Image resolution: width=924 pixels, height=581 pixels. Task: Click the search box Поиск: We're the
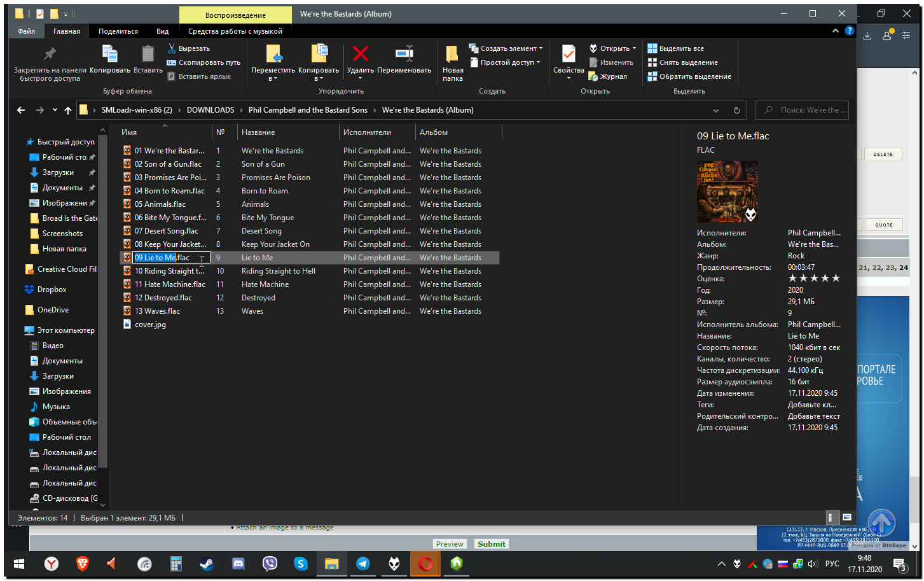(x=802, y=110)
